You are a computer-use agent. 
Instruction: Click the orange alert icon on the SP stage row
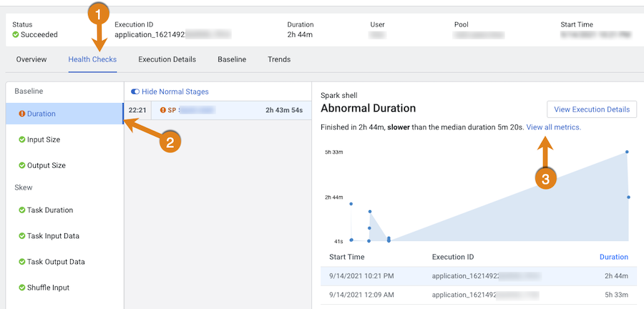(x=162, y=110)
